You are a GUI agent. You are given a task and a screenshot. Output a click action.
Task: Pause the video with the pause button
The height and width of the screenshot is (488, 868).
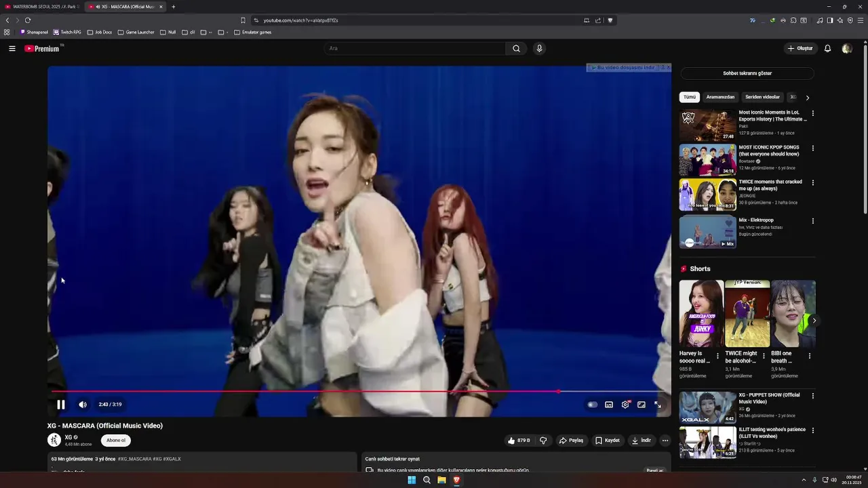tap(60, 405)
